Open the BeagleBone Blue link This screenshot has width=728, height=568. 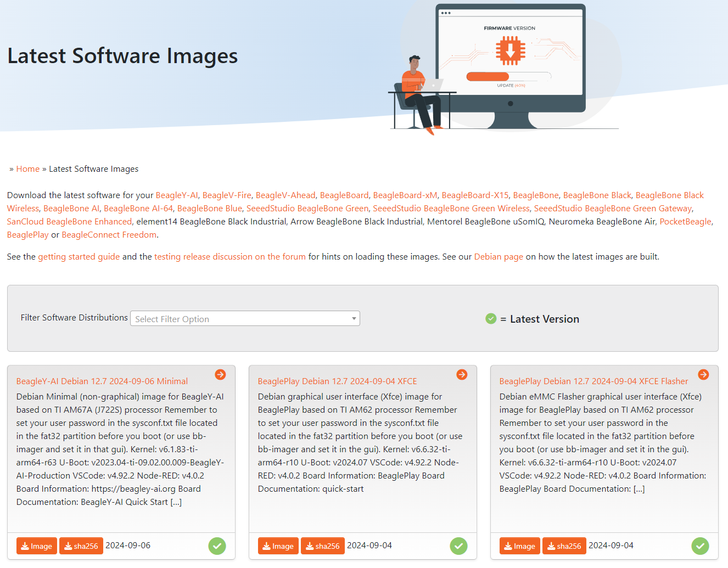pyautogui.click(x=210, y=209)
